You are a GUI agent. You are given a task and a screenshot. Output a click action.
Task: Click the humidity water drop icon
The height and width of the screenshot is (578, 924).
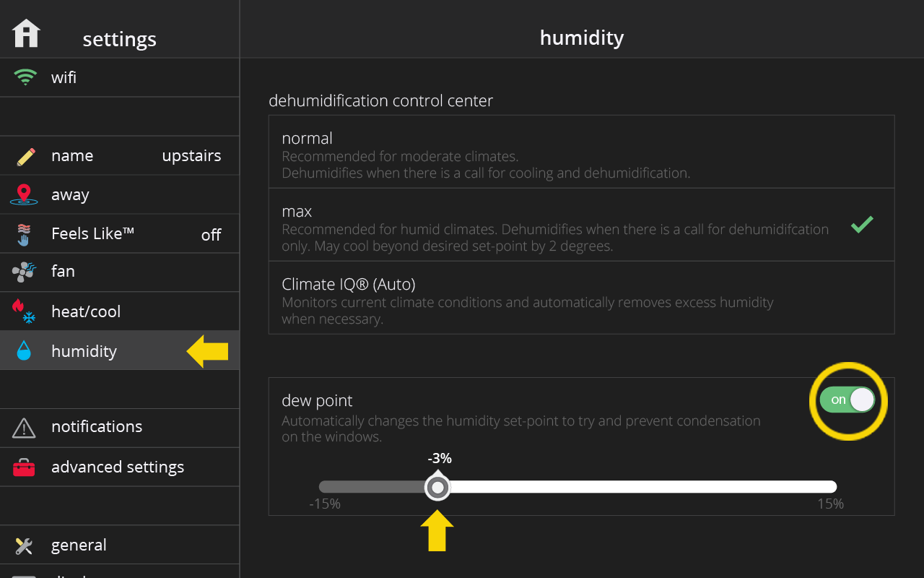[24, 350]
